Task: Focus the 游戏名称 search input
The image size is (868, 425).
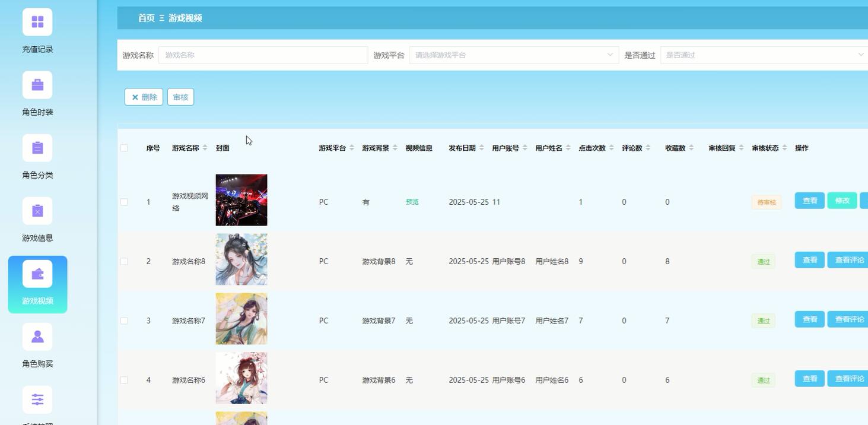Action: (x=263, y=55)
